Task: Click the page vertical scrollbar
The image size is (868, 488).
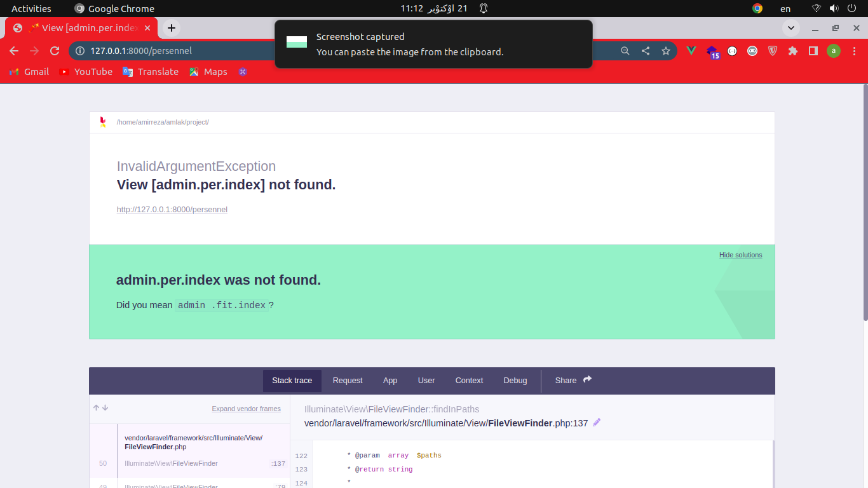Action: coord(865,203)
